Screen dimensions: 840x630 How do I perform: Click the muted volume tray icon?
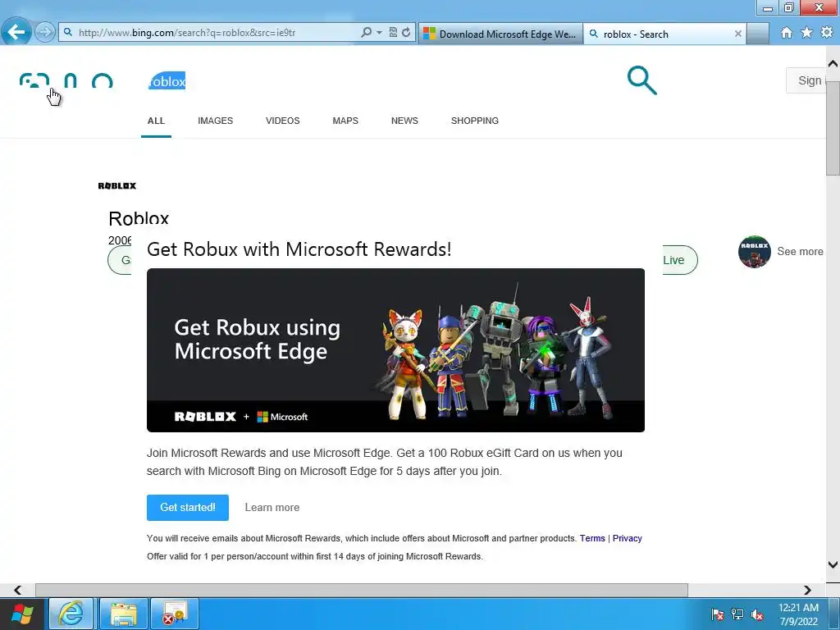click(x=757, y=614)
